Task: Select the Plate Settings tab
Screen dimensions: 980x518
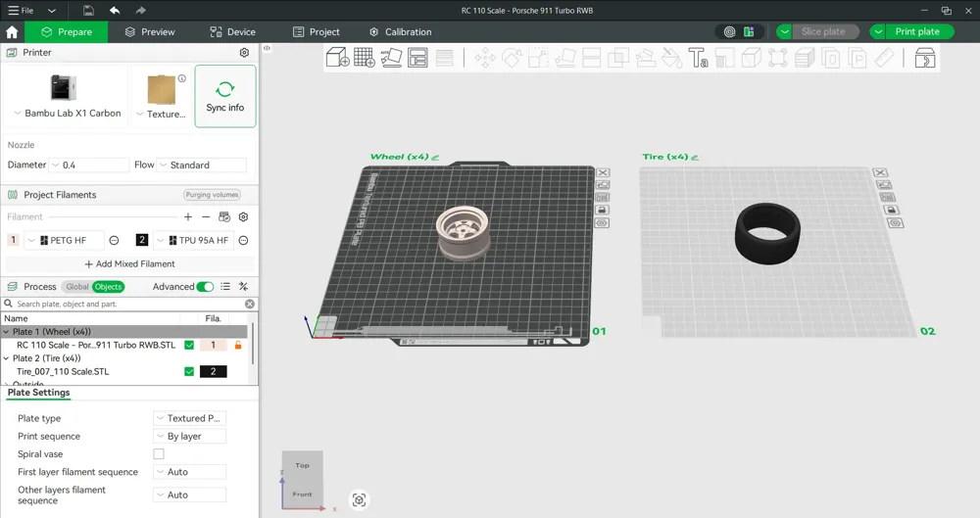Action: pyautogui.click(x=39, y=393)
